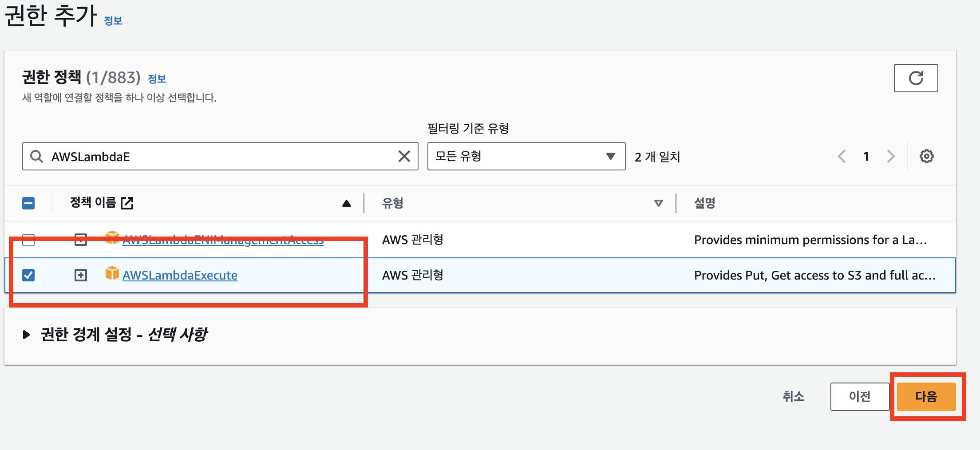
Task: Open the AWSLambdaExecute policy link
Action: pyautogui.click(x=180, y=275)
